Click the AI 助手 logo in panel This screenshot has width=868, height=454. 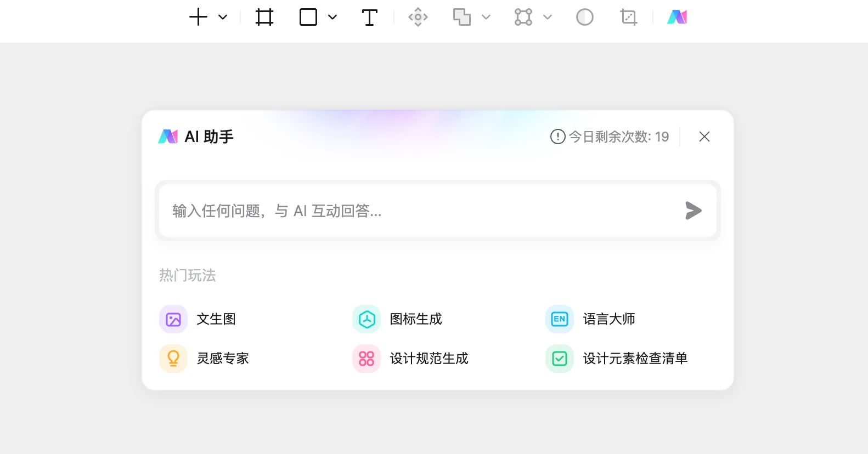coord(168,137)
